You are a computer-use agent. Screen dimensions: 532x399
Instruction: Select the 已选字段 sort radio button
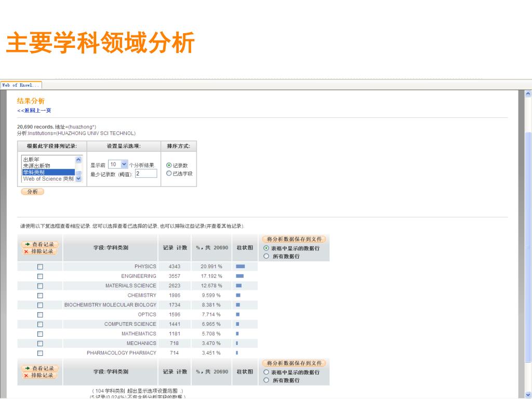169,174
